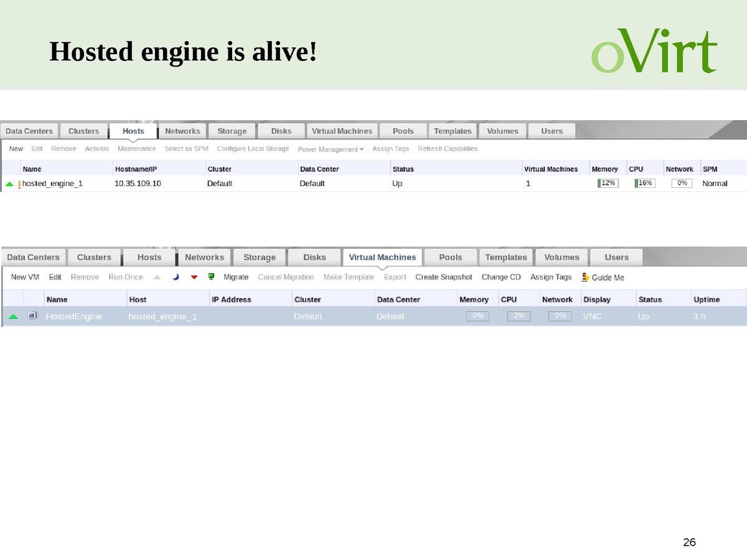Sort hosts by Hostname/IP column header
The width and height of the screenshot is (747, 560).
pos(136,169)
